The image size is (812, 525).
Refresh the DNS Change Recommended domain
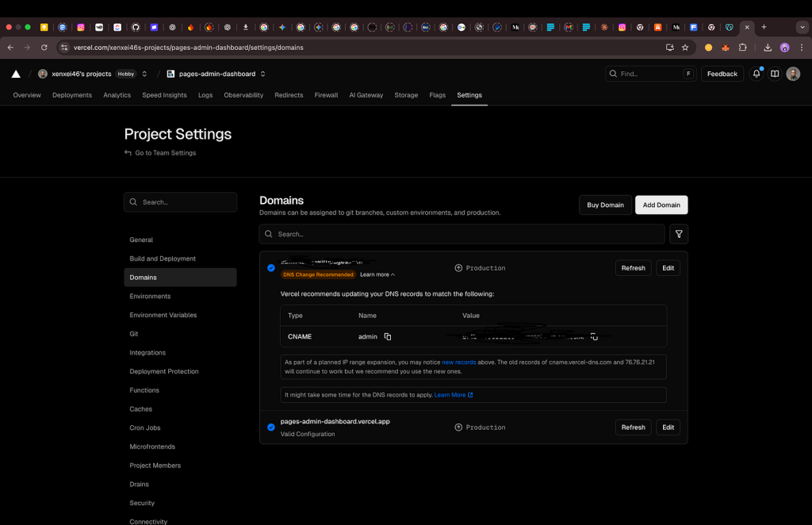coord(633,268)
